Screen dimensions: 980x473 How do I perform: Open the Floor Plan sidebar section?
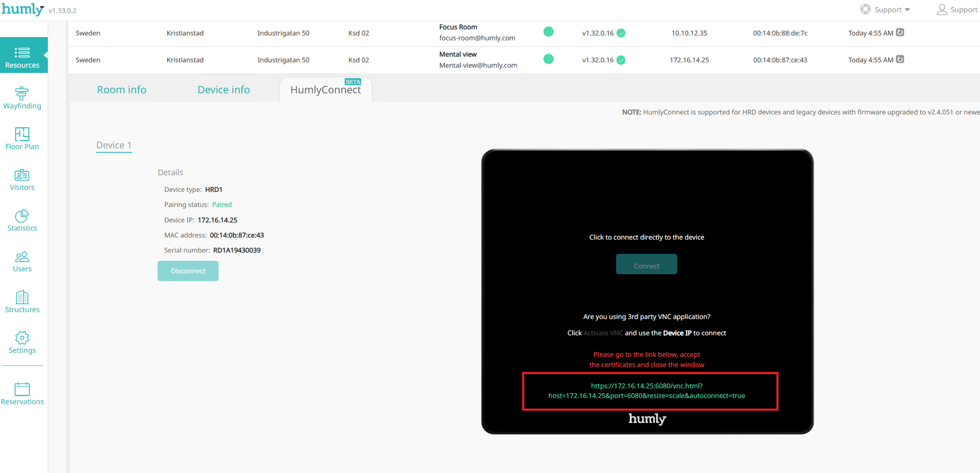point(22,138)
